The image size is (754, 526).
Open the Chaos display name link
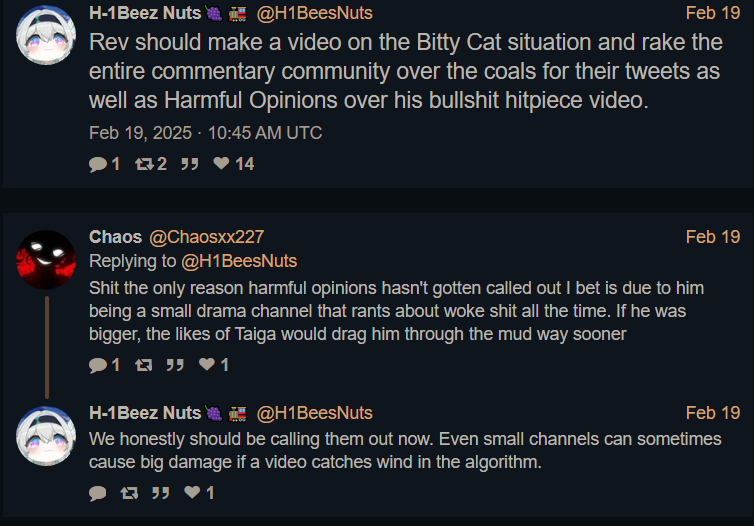pyautogui.click(x=115, y=237)
